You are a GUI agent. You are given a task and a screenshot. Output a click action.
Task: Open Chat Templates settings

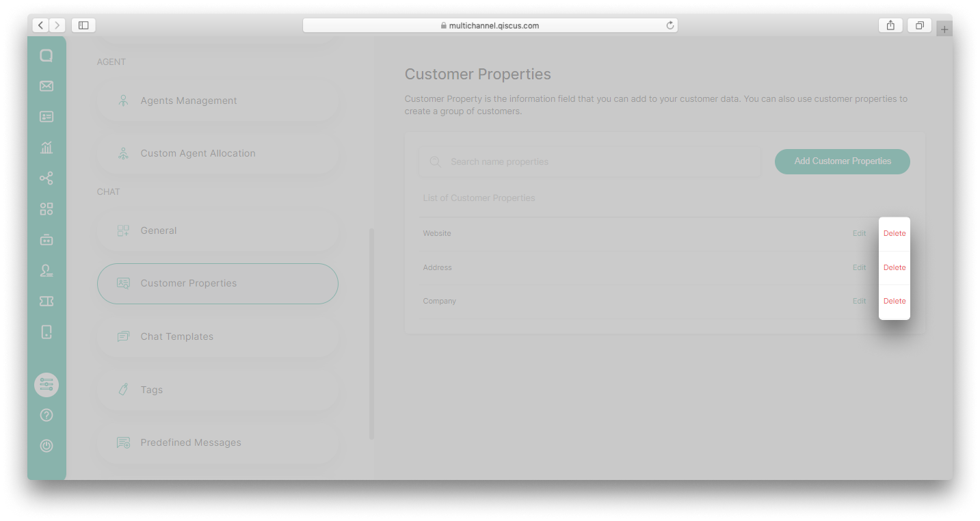(217, 336)
